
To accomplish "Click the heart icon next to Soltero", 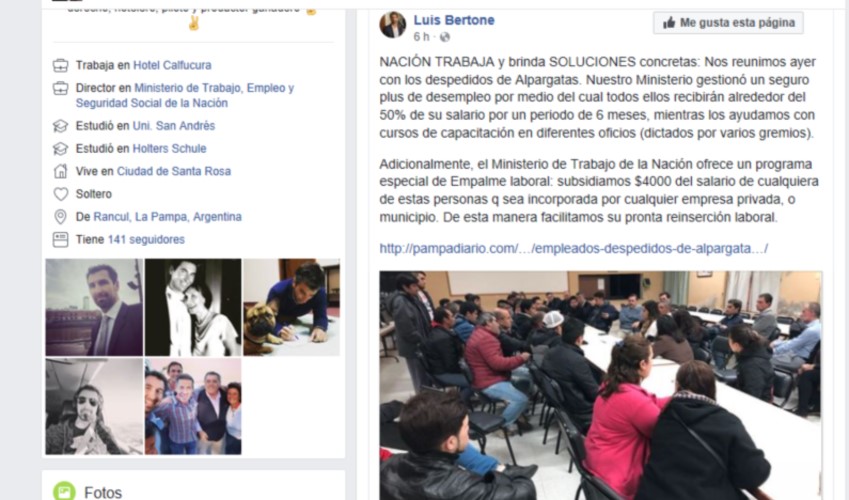I will point(61,194).
